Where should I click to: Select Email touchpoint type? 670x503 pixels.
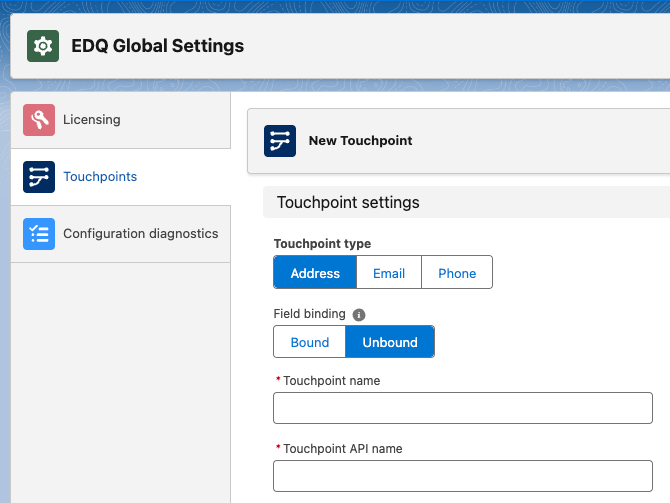point(389,273)
